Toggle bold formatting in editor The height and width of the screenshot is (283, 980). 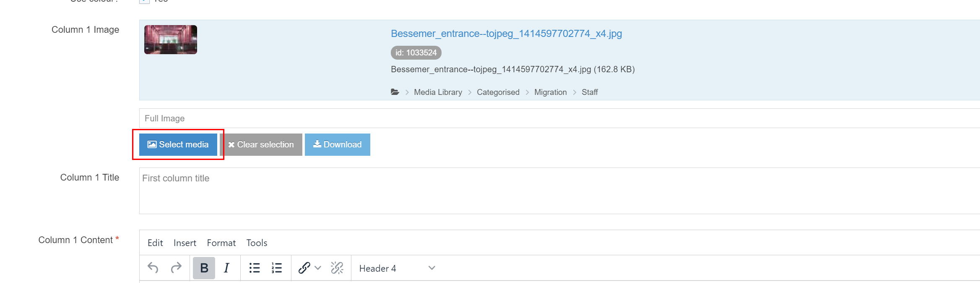tap(204, 268)
